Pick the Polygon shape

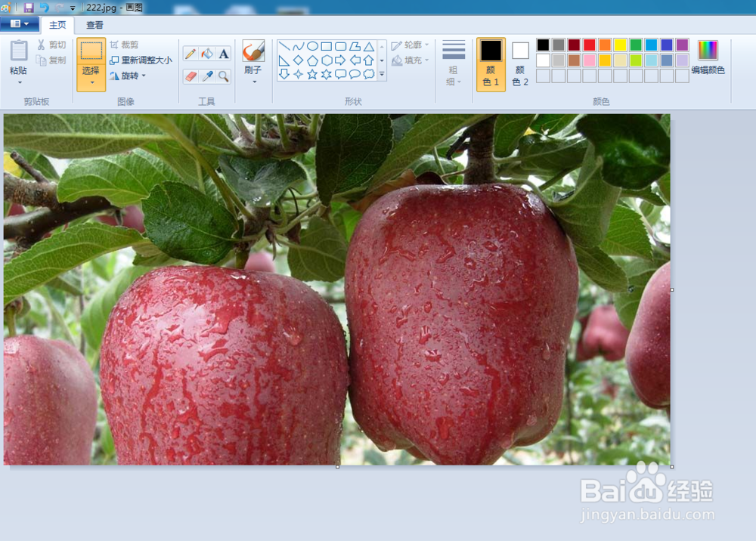(x=355, y=46)
